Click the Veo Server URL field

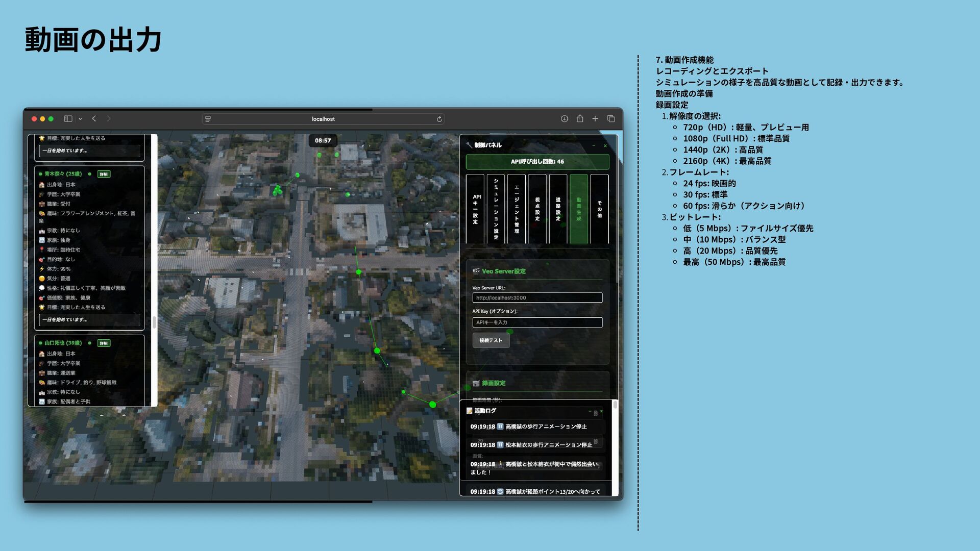(537, 298)
